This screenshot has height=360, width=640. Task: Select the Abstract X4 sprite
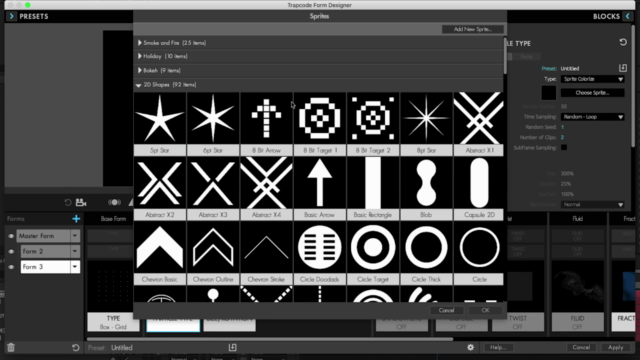pyautogui.click(x=266, y=188)
